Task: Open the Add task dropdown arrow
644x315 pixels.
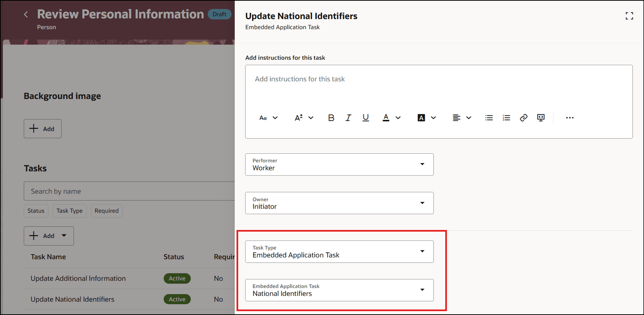Action: (64, 236)
